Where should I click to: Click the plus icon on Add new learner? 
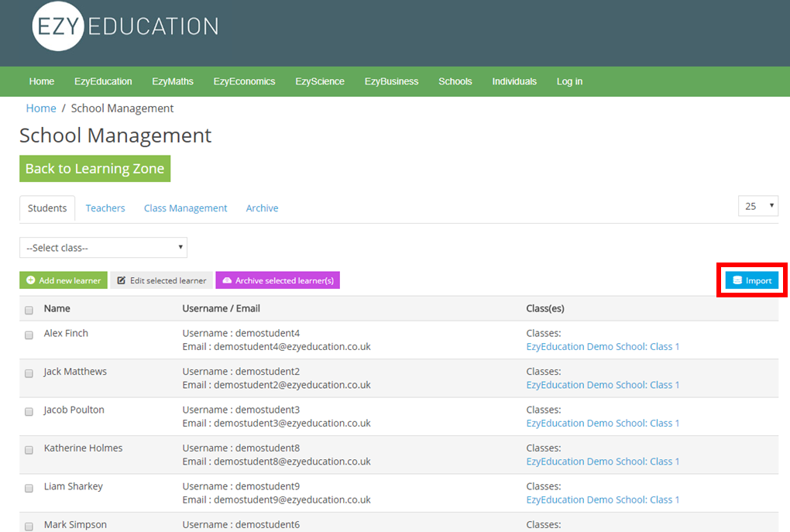pyautogui.click(x=31, y=280)
